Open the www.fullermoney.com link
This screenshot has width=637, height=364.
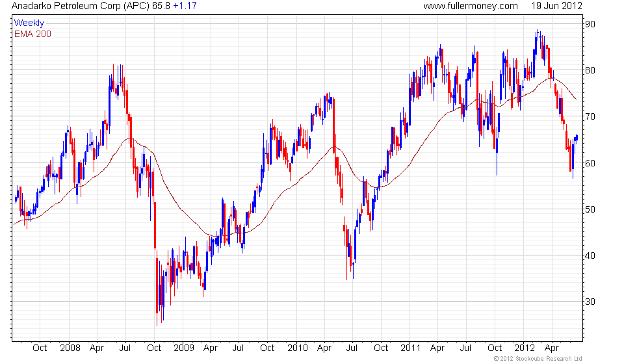471,6
